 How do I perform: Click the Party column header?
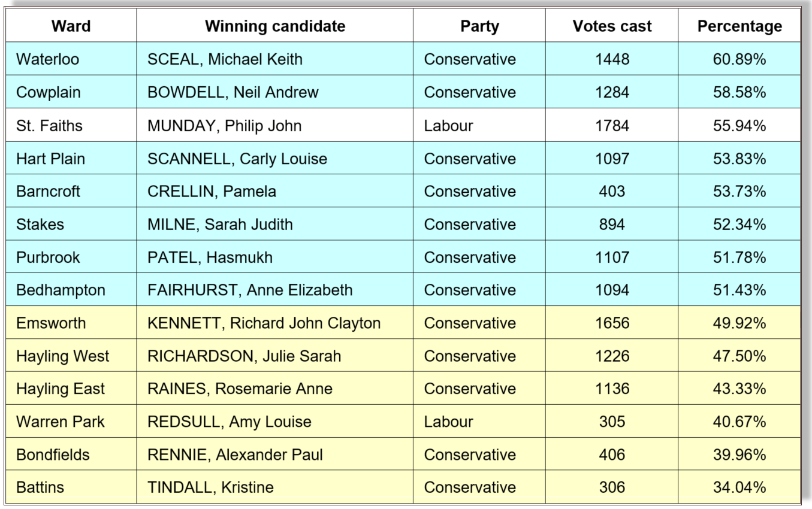pos(479,26)
